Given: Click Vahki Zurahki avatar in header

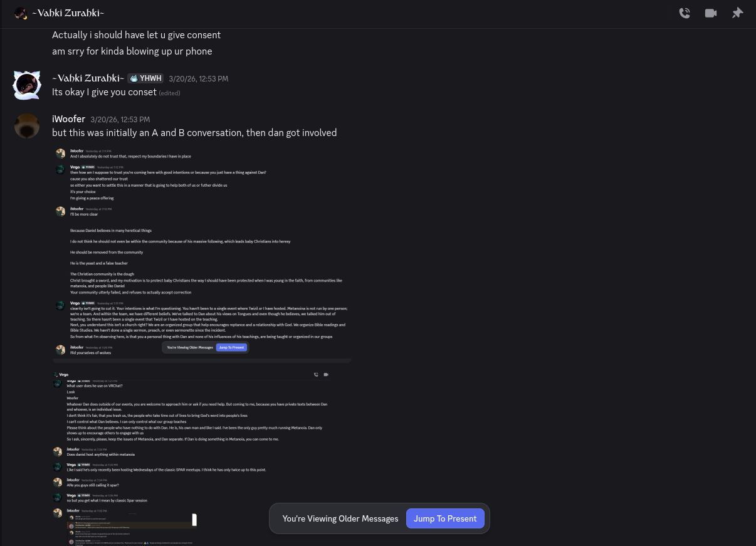Looking at the screenshot, I should (21, 13).
